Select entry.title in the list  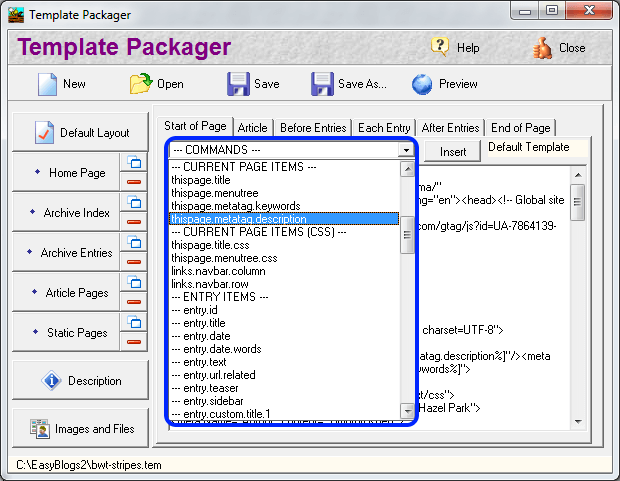coord(284,323)
